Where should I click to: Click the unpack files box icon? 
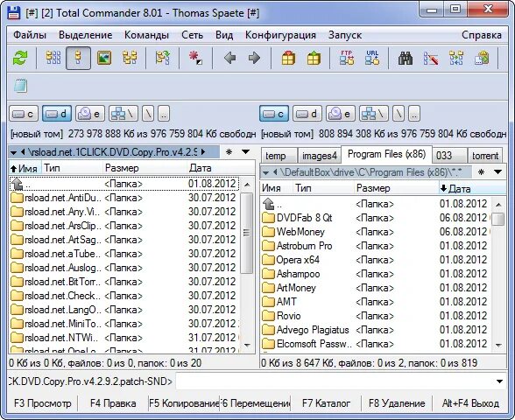pyautogui.click(x=314, y=58)
